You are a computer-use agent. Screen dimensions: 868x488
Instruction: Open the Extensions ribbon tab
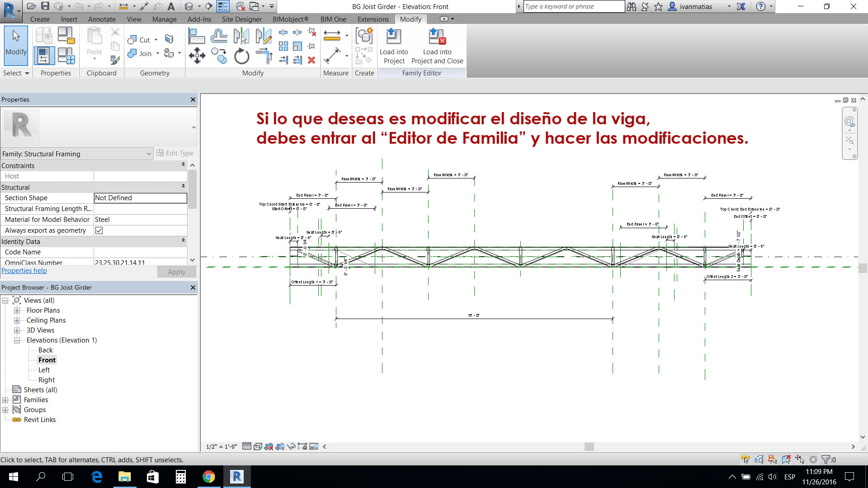click(x=373, y=19)
